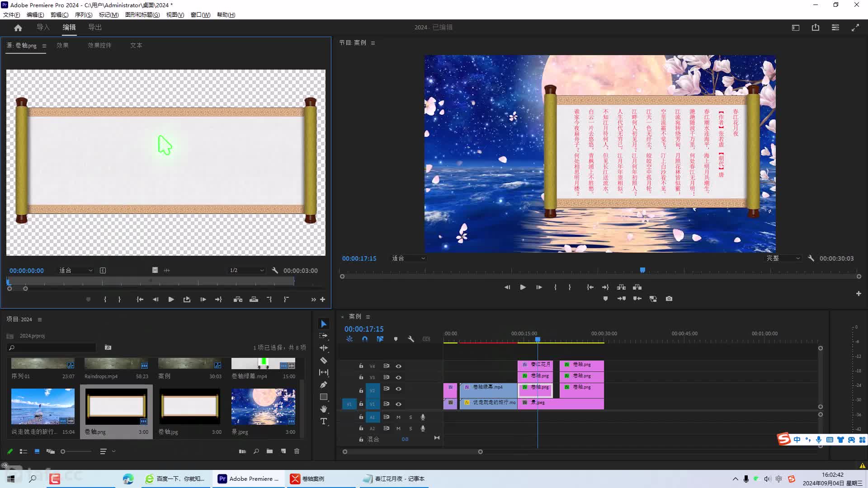This screenshot has width=868, height=488.
Task: Switch to 导入 workspace
Action: coord(43,28)
